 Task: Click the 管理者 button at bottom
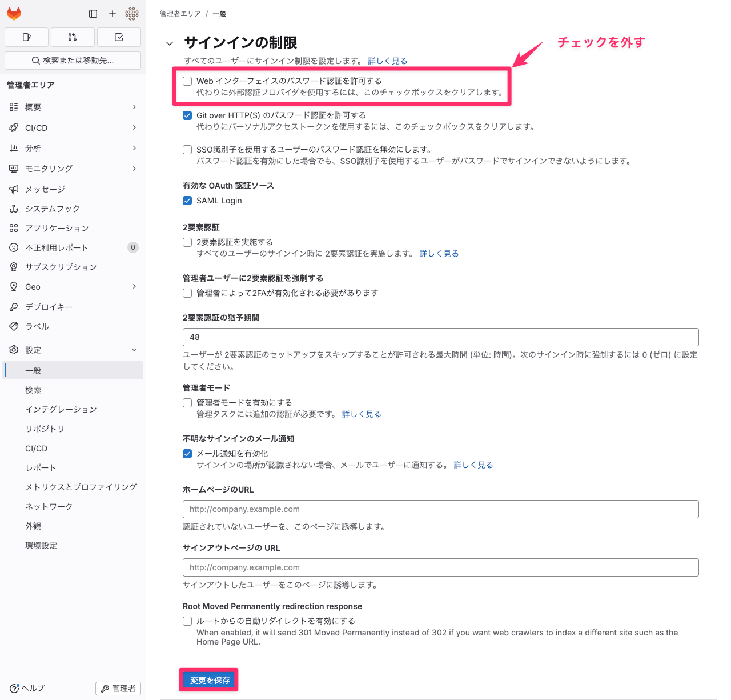[118, 689]
